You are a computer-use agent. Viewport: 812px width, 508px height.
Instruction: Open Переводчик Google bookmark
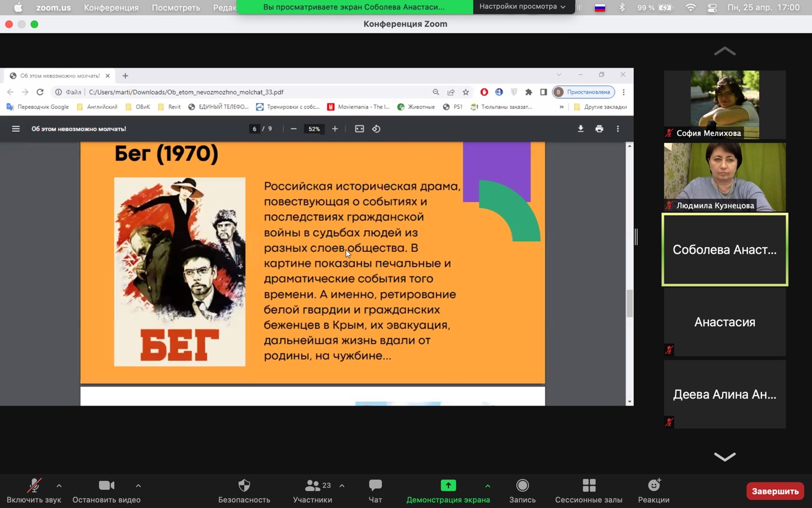coord(37,107)
